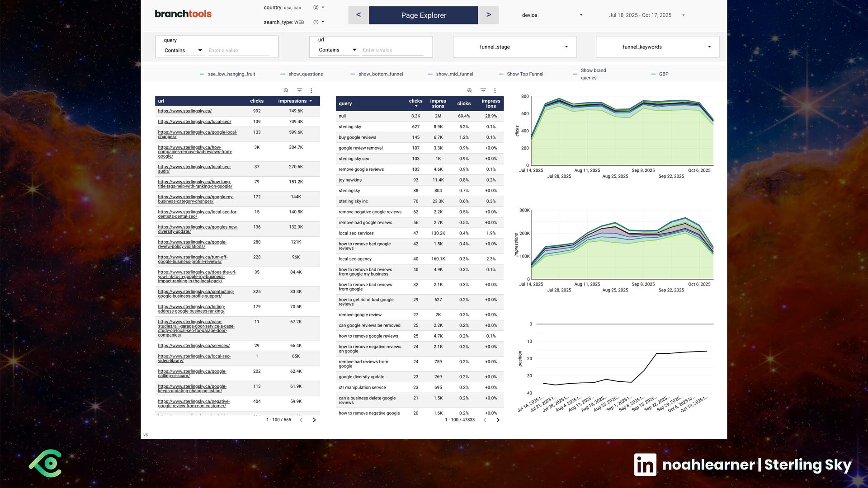Click the url table search magnifier icon
The width and height of the screenshot is (868, 488).
coord(286,90)
